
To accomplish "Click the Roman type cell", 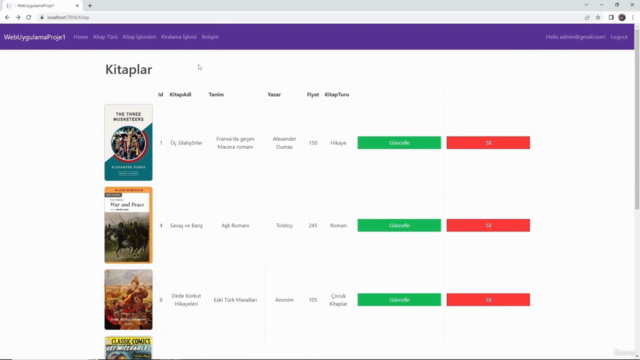I will coord(338,225).
